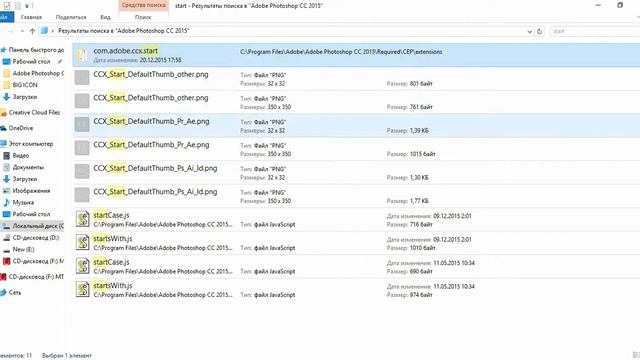Click JavaScript icon of startCase.js 690 байт
This screenshot has width=640, height=360.
click(83, 266)
